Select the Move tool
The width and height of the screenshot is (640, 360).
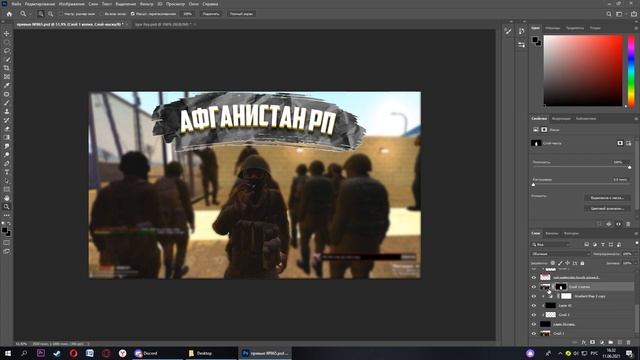point(7,33)
